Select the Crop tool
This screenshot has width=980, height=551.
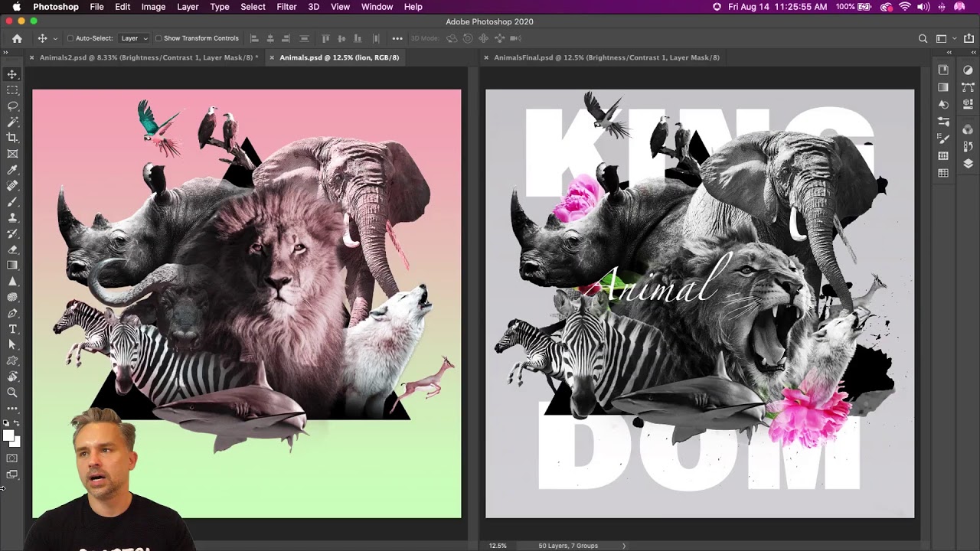pyautogui.click(x=12, y=138)
